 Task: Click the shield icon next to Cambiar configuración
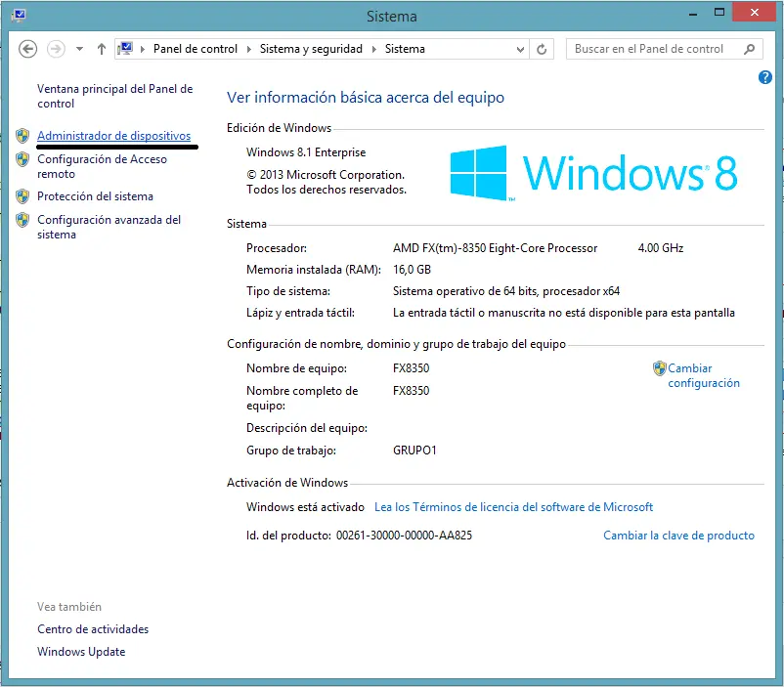660,368
